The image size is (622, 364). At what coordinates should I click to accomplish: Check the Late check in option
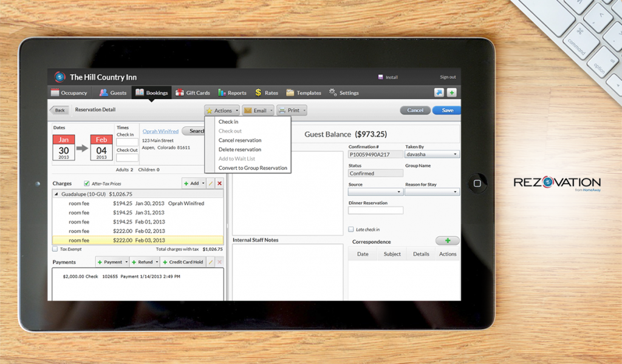pos(350,229)
